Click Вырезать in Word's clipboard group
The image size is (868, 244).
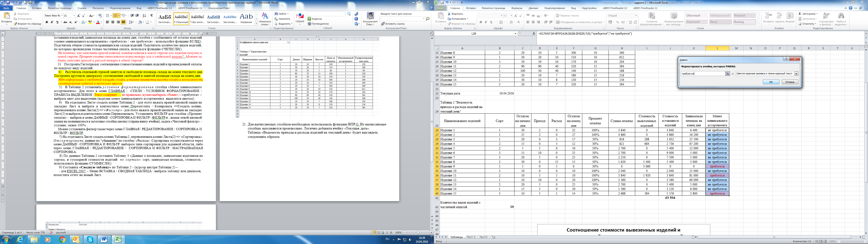[21, 14]
